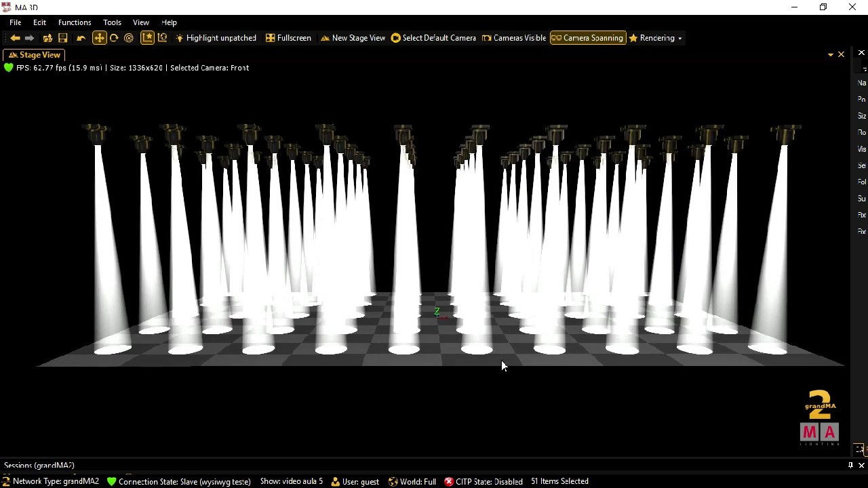Click the World: Full globe icon

[393, 481]
